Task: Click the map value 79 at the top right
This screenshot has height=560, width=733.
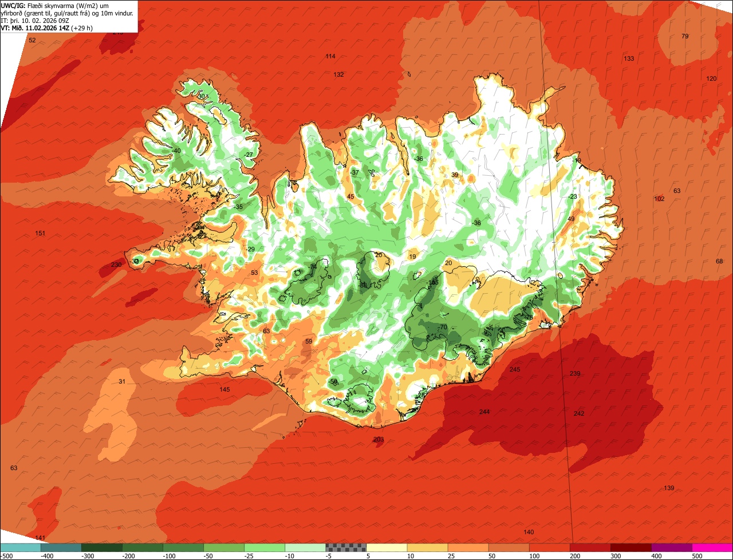Action: coord(685,37)
